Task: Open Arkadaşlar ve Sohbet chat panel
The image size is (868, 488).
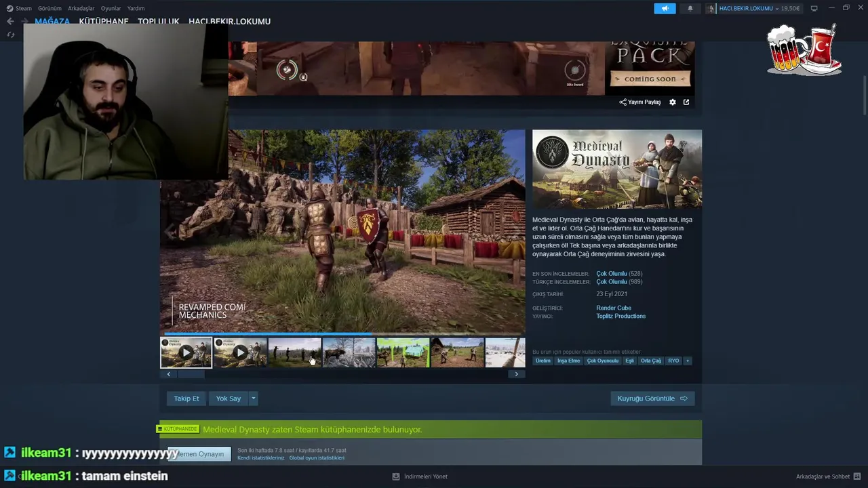Action: (x=828, y=476)
